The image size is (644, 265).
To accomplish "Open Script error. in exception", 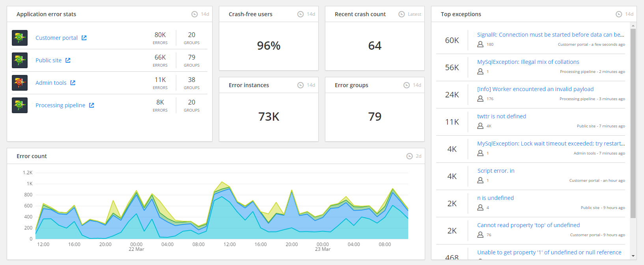I will [x=496, y=171].
